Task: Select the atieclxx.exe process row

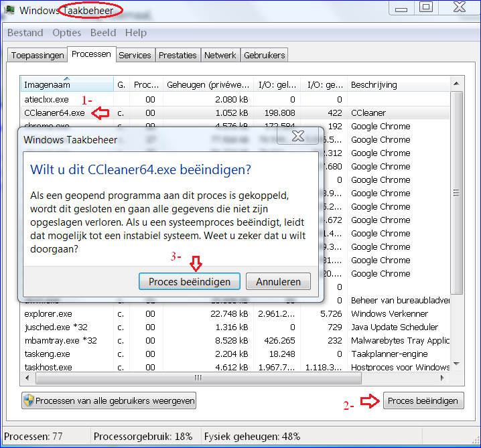Action: coord(235,99)
